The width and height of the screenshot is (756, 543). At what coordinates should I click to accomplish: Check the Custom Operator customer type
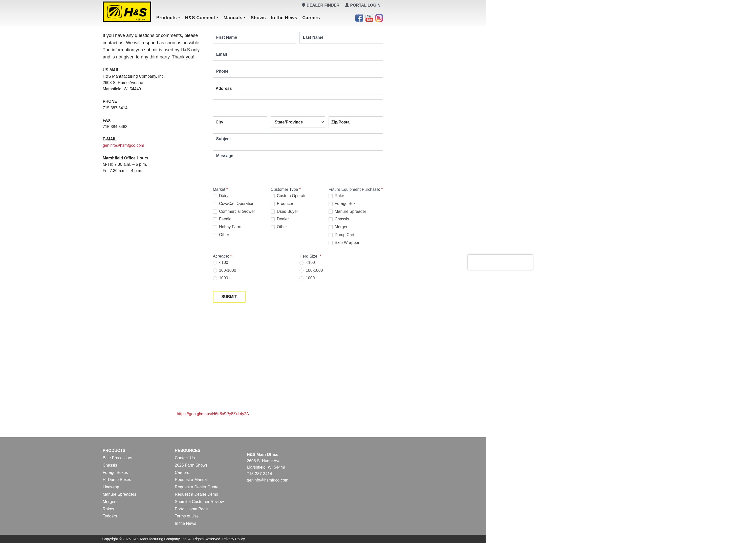tap(273, 196)
